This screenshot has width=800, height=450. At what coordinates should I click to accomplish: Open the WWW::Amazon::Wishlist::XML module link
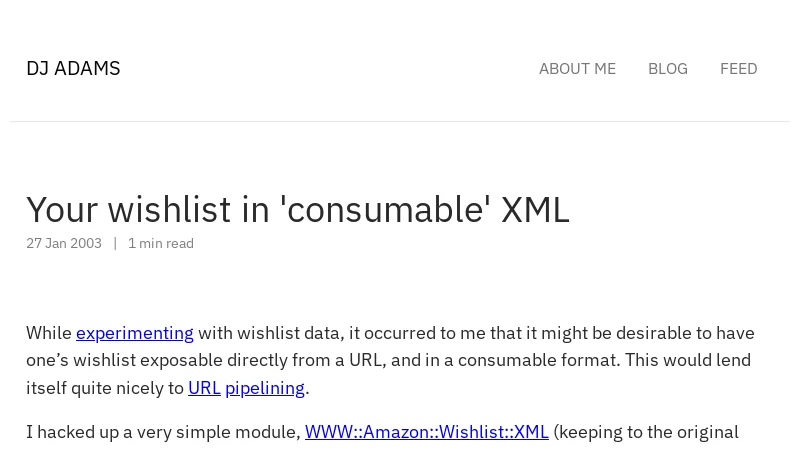tap(426, 432)
